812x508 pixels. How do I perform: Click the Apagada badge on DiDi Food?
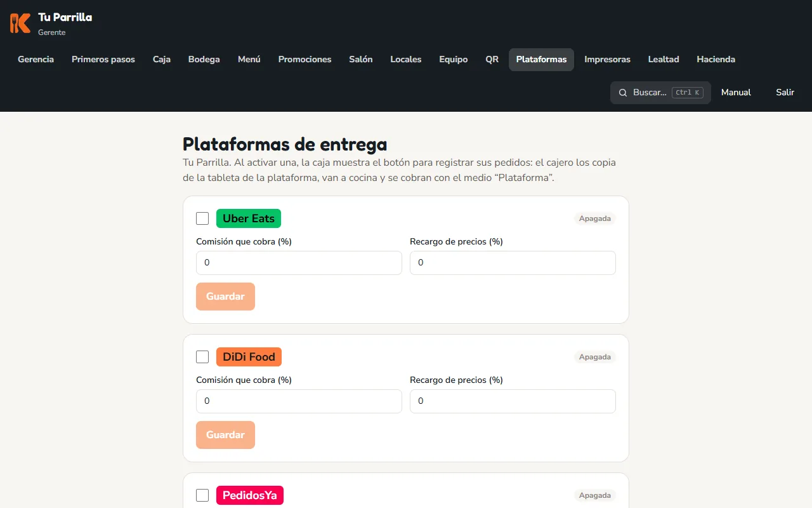click(595, 357)
